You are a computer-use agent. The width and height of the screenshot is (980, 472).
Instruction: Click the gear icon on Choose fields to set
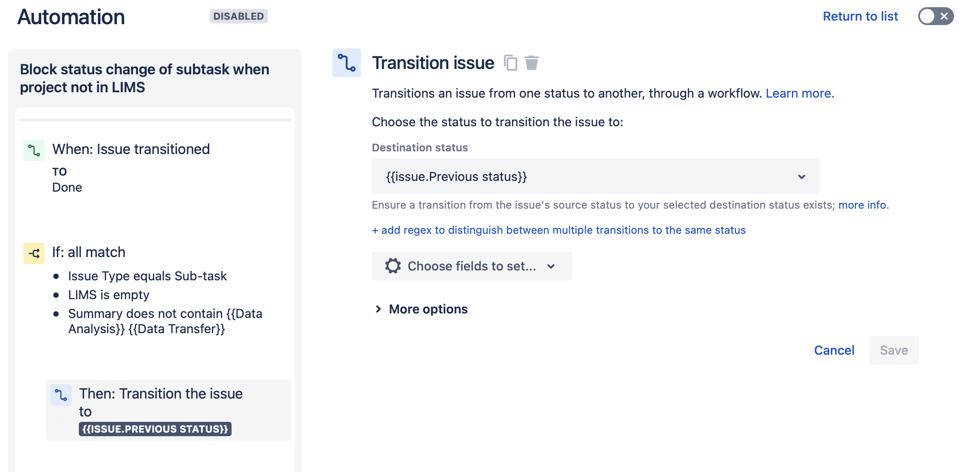pos(392,266)
